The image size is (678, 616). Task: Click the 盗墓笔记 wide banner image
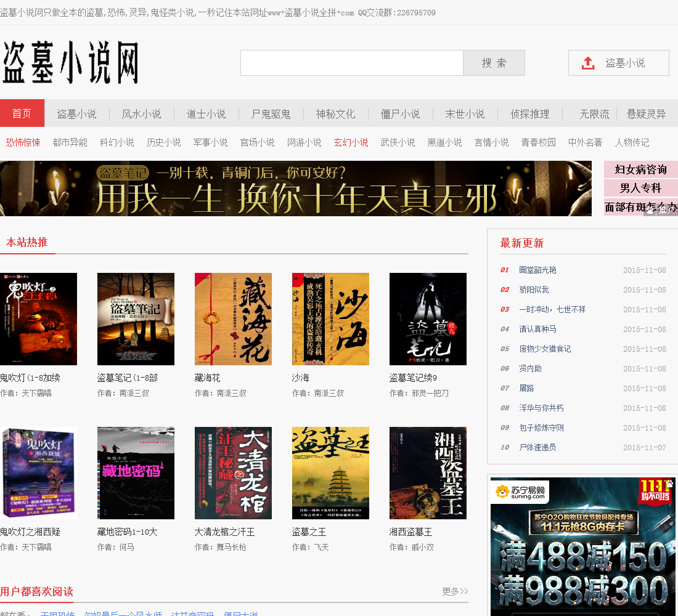[x=296, y=188]
